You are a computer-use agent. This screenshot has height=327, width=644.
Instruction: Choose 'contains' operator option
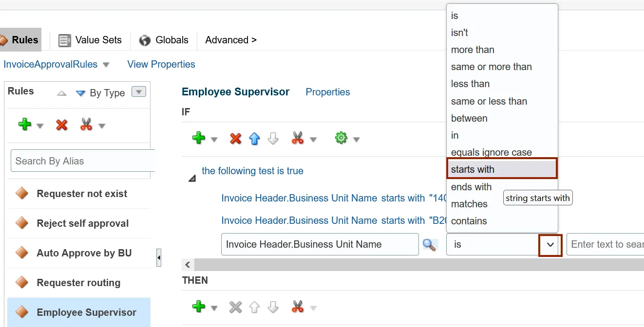469,221
